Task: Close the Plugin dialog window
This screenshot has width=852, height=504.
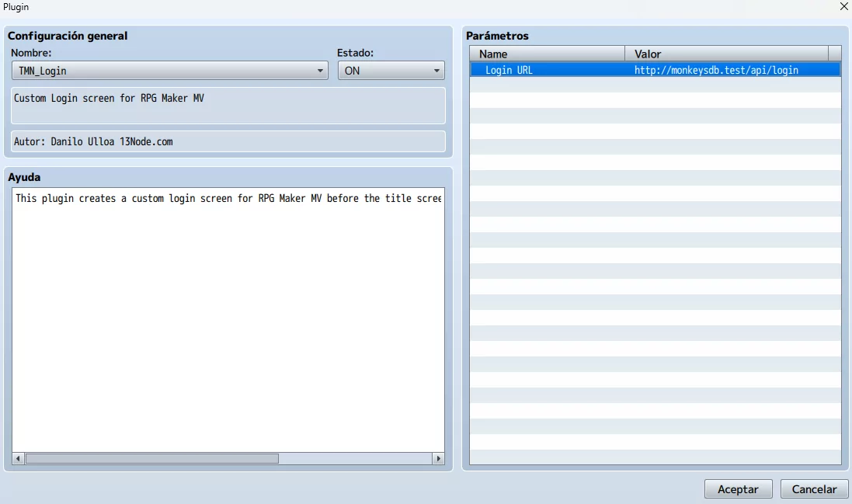Action: pyautogui.click(x=844, y=6)
